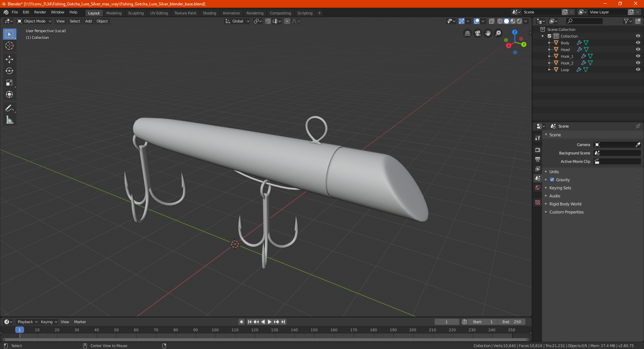Activate the 3D Cursor tool
644x349 pixels.
pos(9,46)
